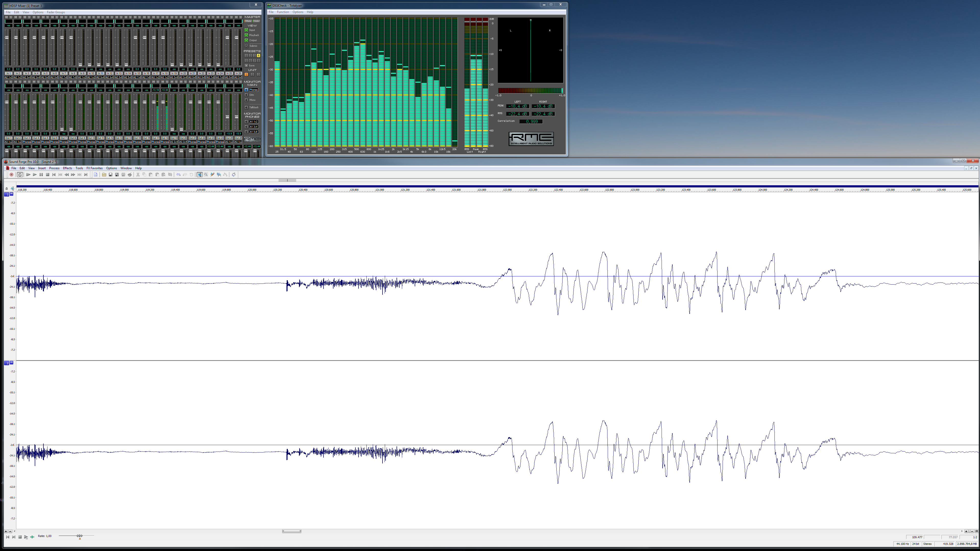Viewport: 980px width, 551px height.
Task: Collapse channel 1 with its minimize button
Action: pos(11,194)
